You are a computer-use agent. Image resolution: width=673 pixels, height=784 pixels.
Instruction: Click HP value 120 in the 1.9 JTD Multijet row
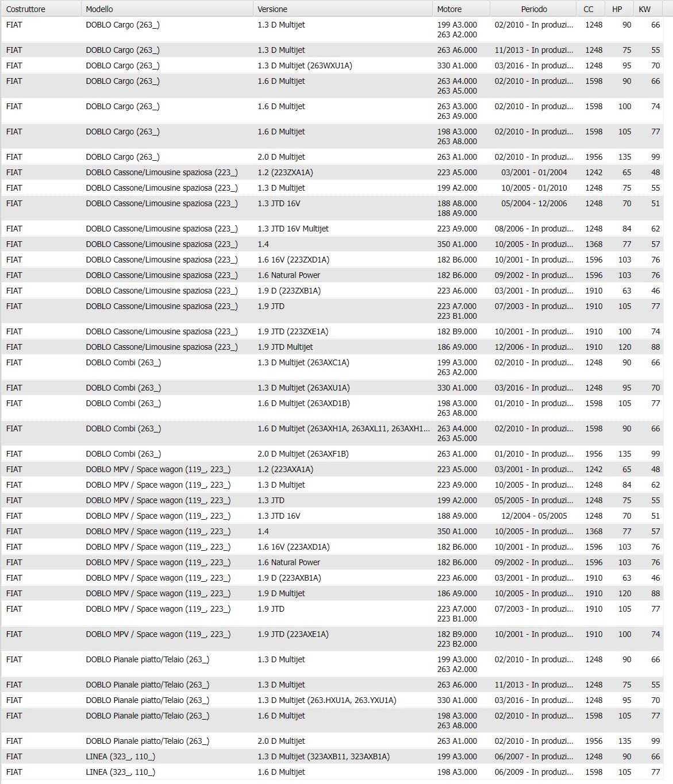(625, 347)
